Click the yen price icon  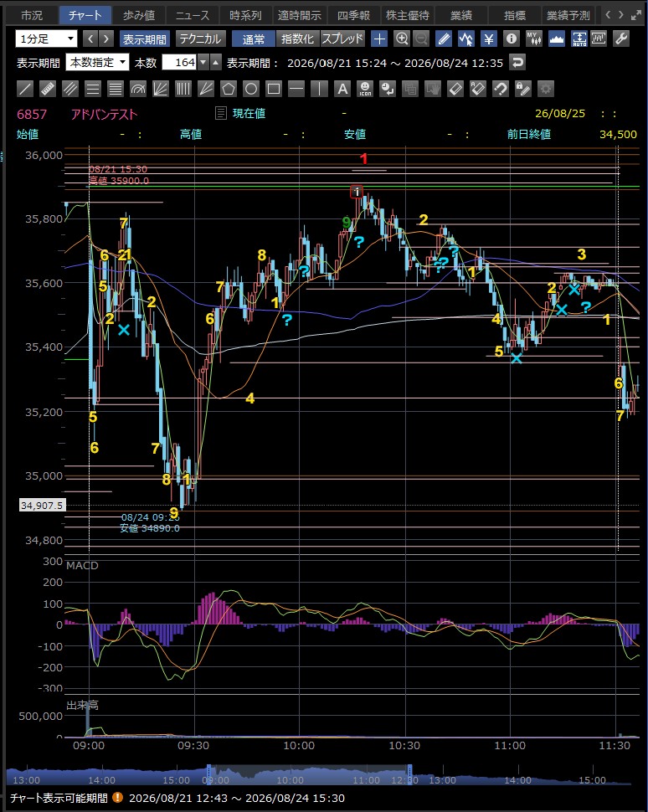pyautogui.click(x=488, y=39)
